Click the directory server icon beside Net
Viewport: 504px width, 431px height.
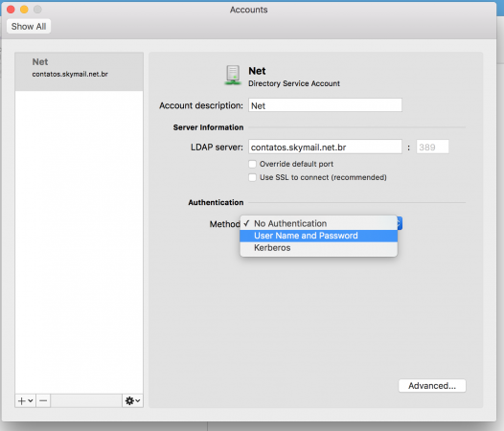coord(233,76)
